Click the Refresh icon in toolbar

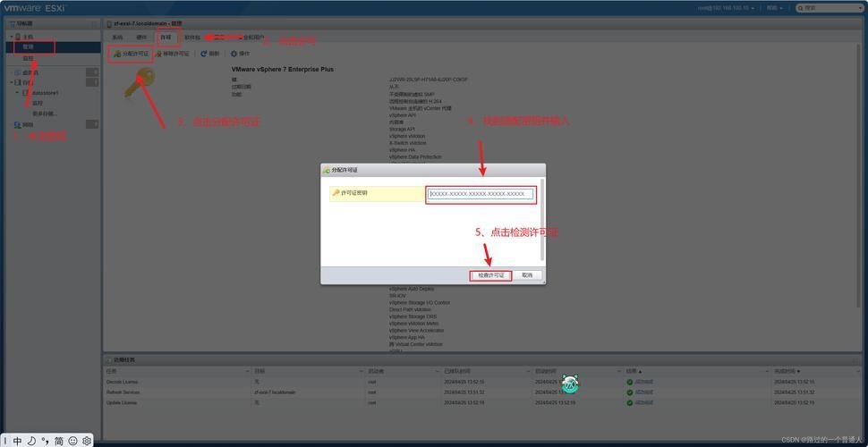coord(209,54)
